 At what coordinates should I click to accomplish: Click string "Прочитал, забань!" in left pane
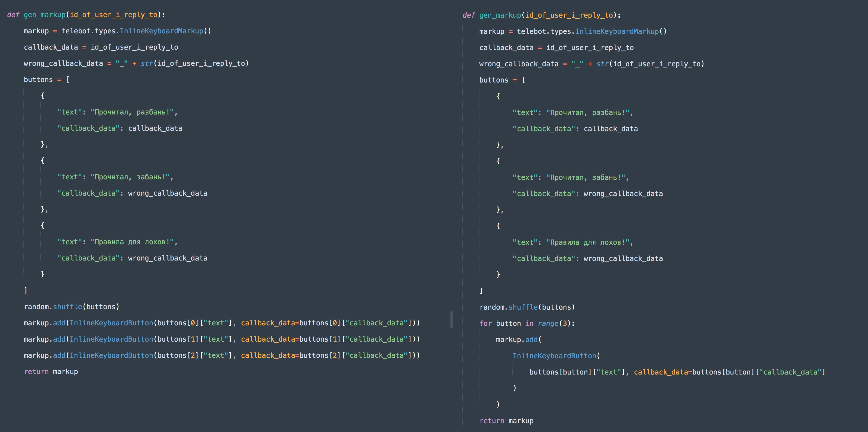click(x=130, y=177)
